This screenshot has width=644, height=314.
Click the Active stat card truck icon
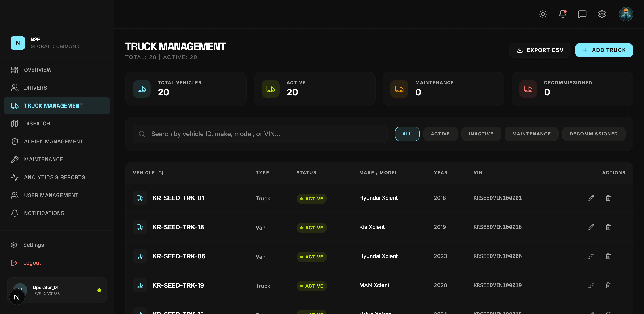click(x=271, y=89)
